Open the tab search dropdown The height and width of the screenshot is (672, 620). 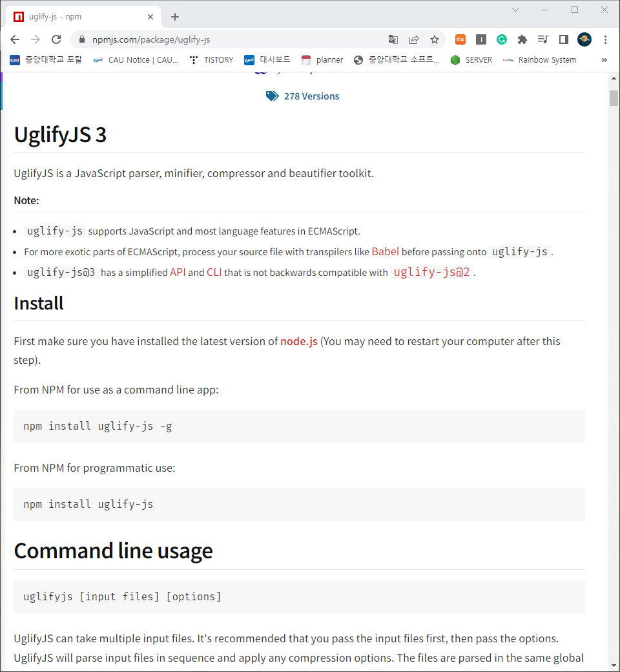tap(515, 10)
